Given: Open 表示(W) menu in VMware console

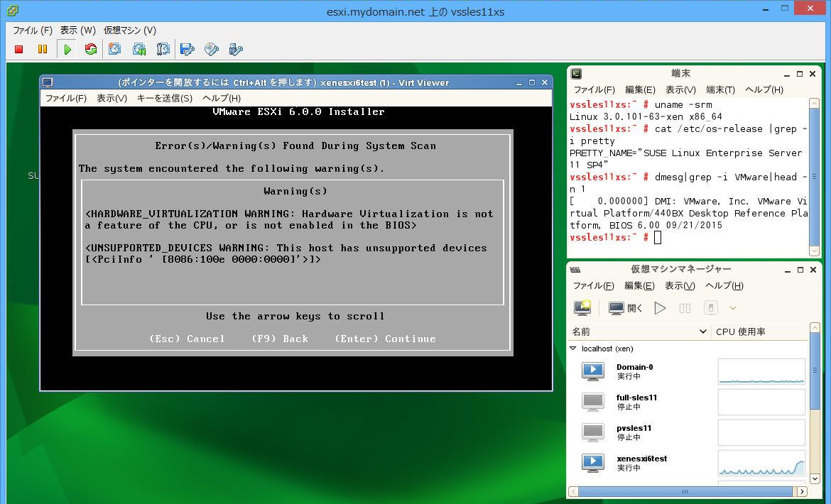Looking at the screenshot, I should point(77,31).
